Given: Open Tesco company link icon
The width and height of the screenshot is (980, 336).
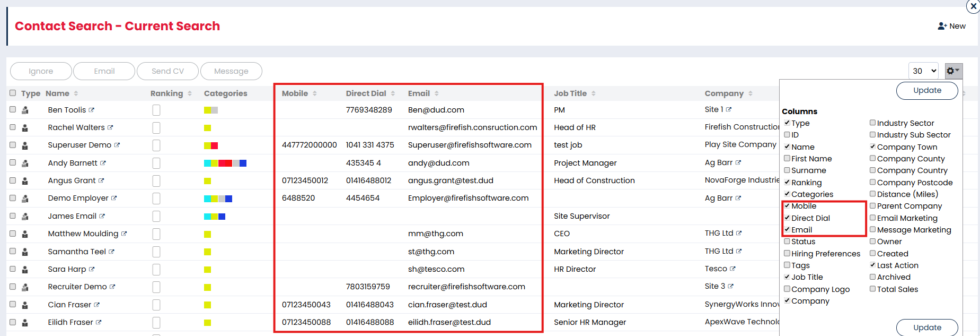Looking at the screenshot, I should tap(732, 269).
